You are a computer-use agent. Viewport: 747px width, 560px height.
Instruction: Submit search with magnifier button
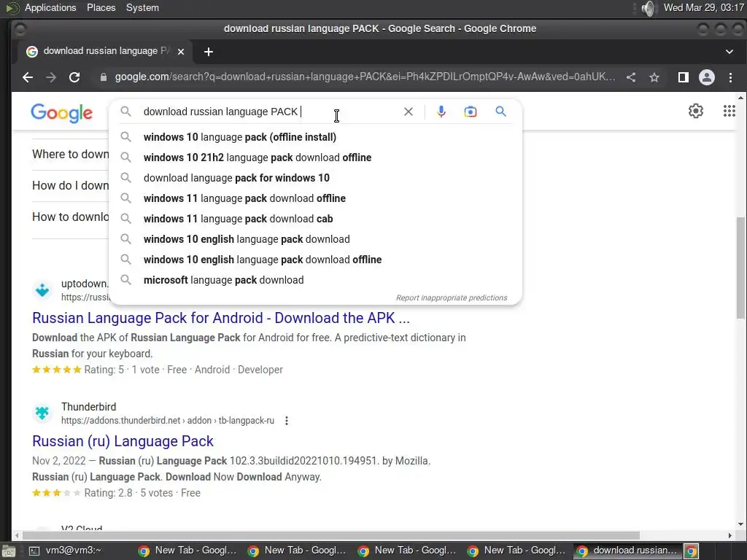coord(500,112)
